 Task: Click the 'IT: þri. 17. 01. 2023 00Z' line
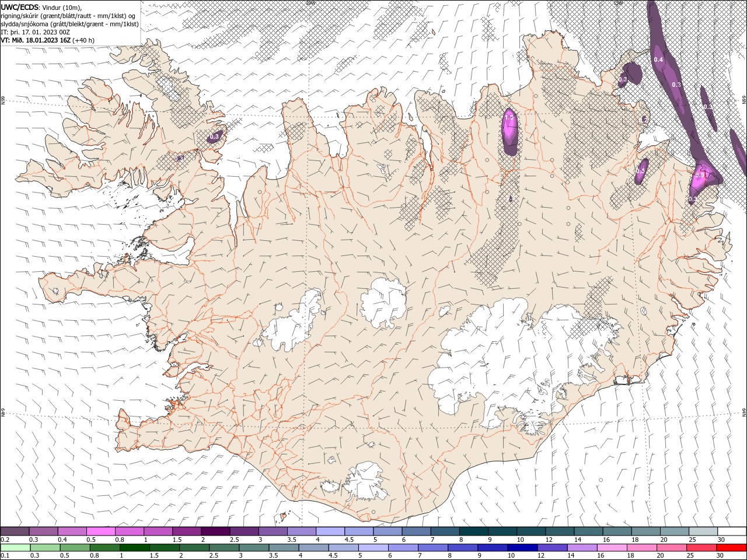[x=34, y=32]
